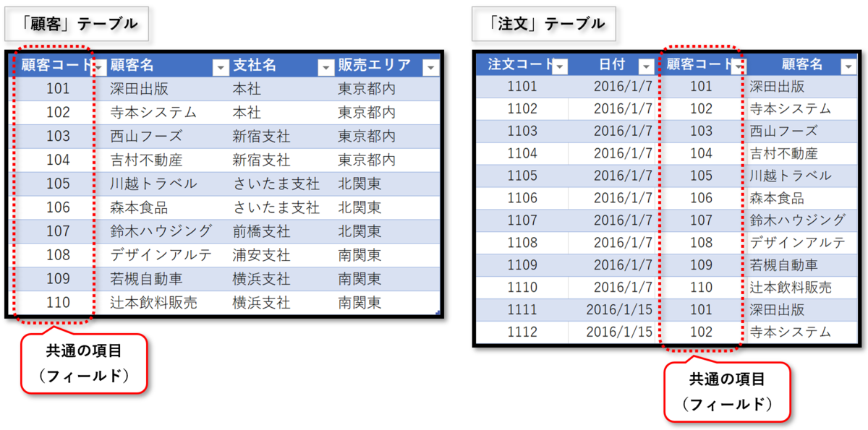Select customer code 108 in 注文 table
The height and width of the screenshot is (430, 868).
[701, 243]
